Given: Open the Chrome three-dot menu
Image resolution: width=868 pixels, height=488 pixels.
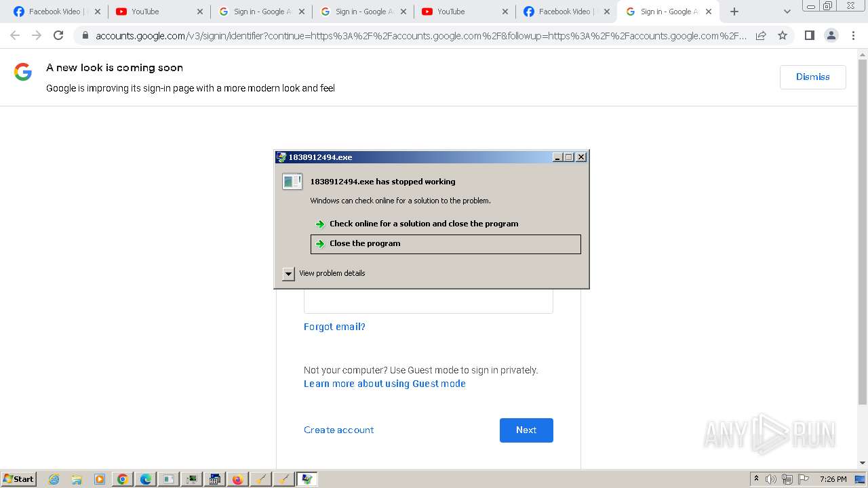Looking at the screenshot, I should coord(853,36).
